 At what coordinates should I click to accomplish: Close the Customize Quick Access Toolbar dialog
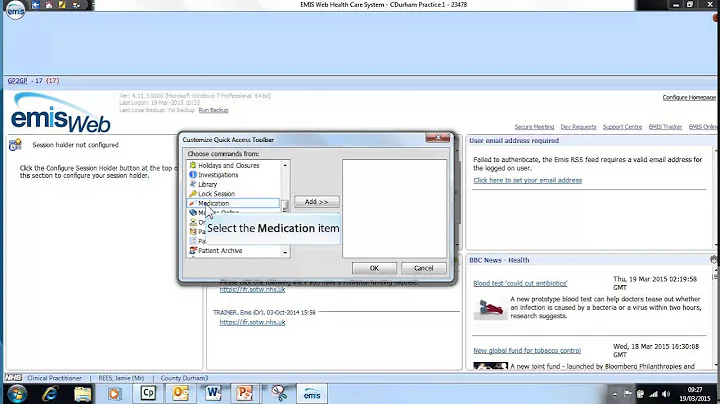(x=438, y=138)
